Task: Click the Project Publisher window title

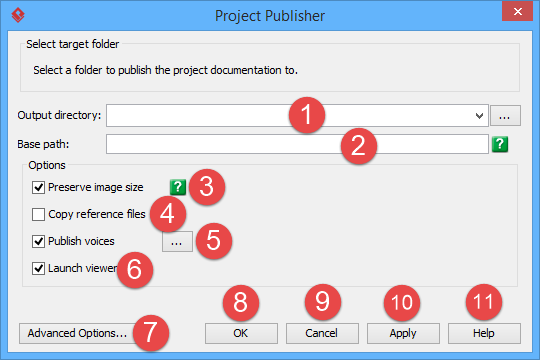Action: tap(270, 16)
